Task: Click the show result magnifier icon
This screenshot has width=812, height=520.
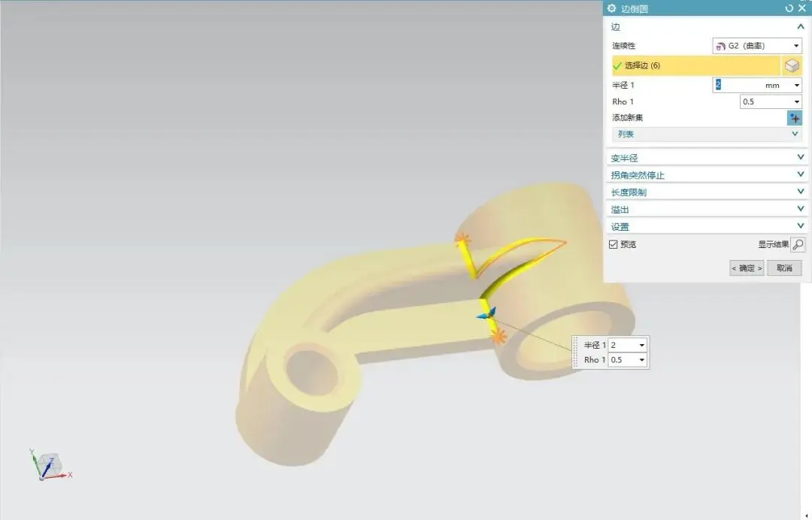Action: [x=797, y=244]
